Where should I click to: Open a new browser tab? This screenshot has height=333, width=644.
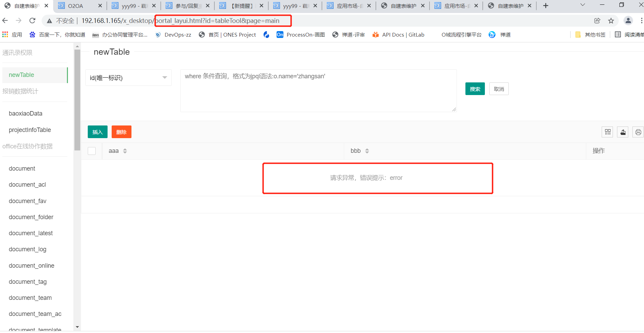tap(546, 6)
